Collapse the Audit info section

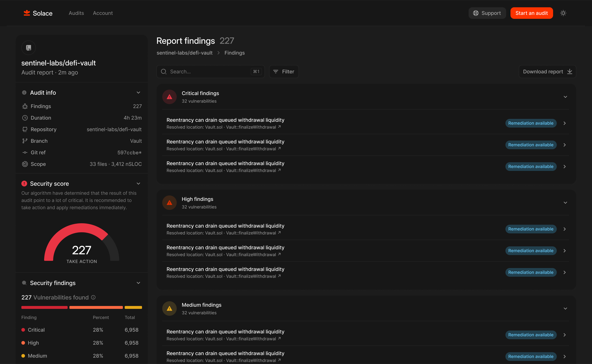[138, 93]
